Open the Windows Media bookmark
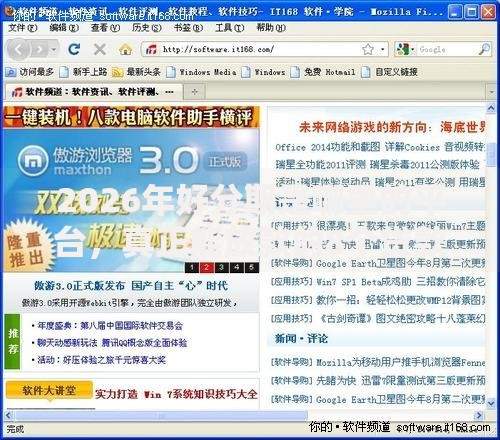The image size is (500, 440). tap(201, 72)
